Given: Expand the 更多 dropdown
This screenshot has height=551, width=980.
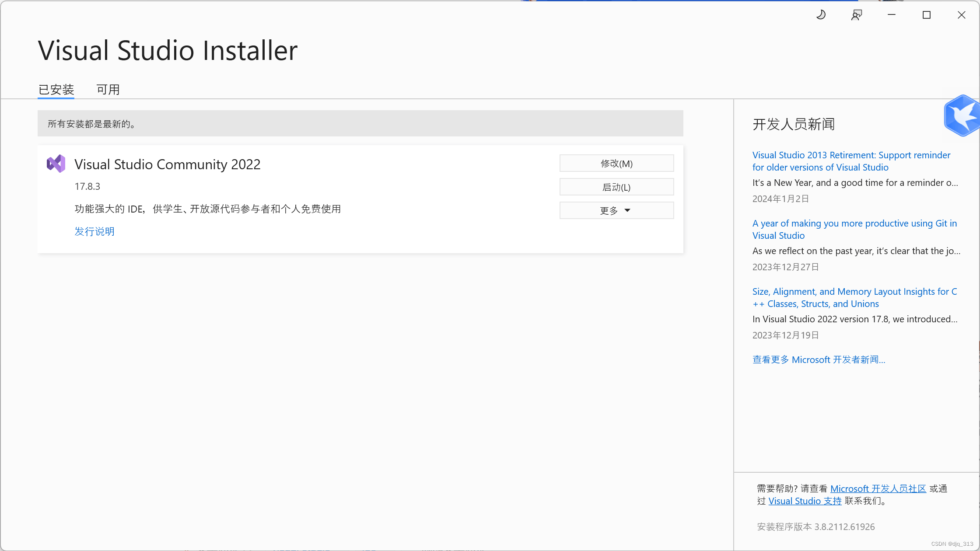Looking at the screenshot, I should [x=616, y=210].
